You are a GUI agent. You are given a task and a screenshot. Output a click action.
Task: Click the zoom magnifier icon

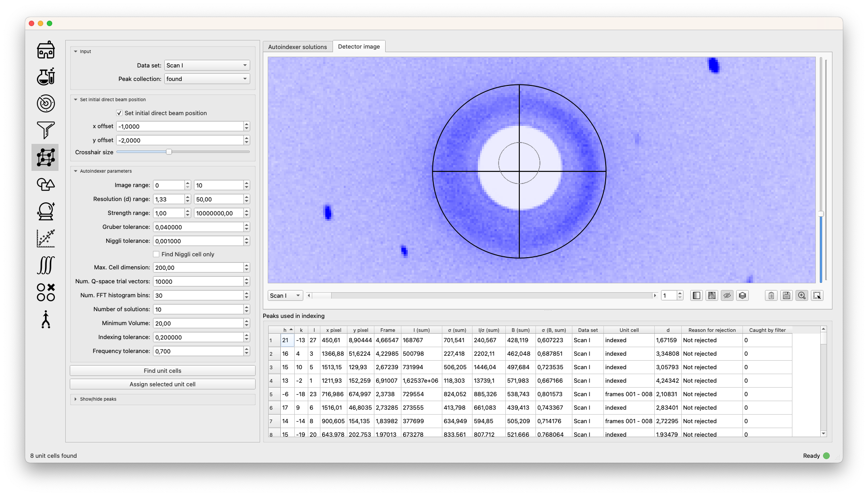801,295
